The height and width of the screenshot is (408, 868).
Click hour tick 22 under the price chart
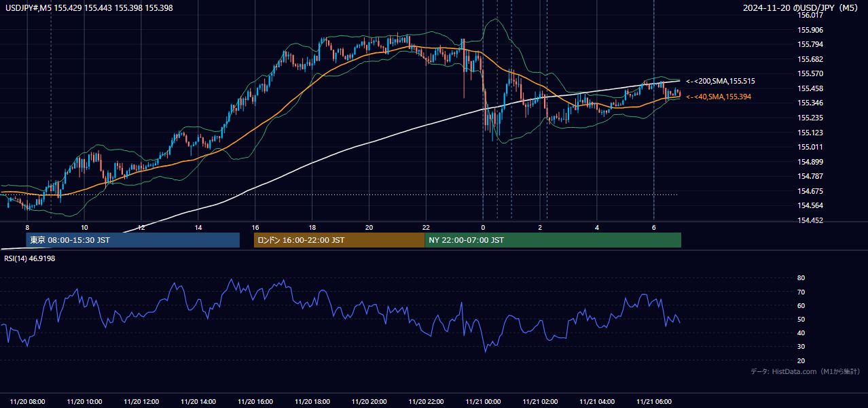pyautogui.click(x=426, y=227)
